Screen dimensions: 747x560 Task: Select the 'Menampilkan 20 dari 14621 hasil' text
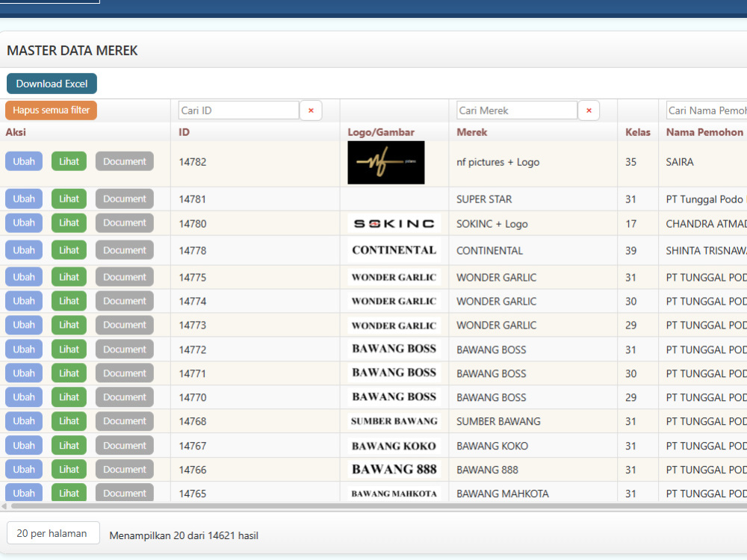pyautogui.click(x=184, y=535)
